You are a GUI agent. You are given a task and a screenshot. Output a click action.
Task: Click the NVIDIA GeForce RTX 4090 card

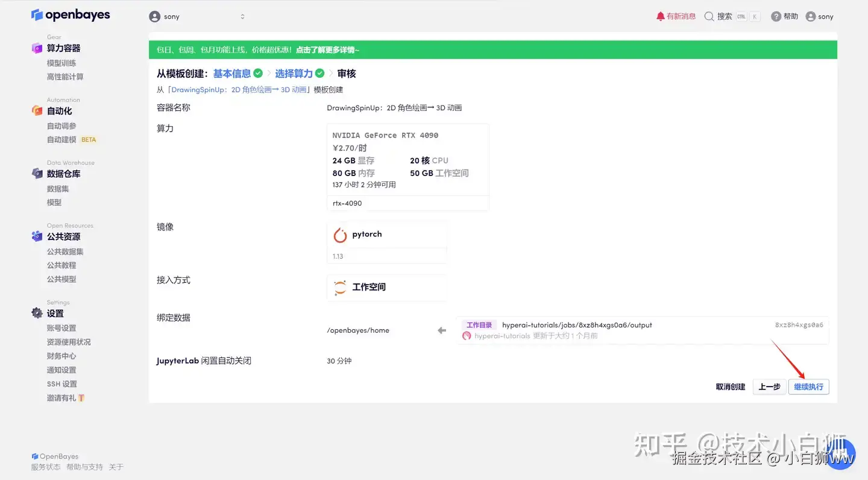click(x=407, y=168)
